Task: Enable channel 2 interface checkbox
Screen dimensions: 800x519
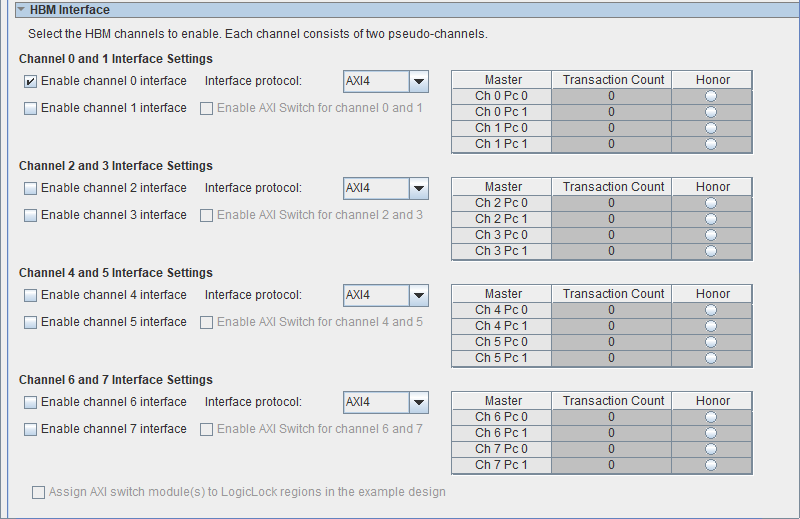Action: tap(31, 188)
